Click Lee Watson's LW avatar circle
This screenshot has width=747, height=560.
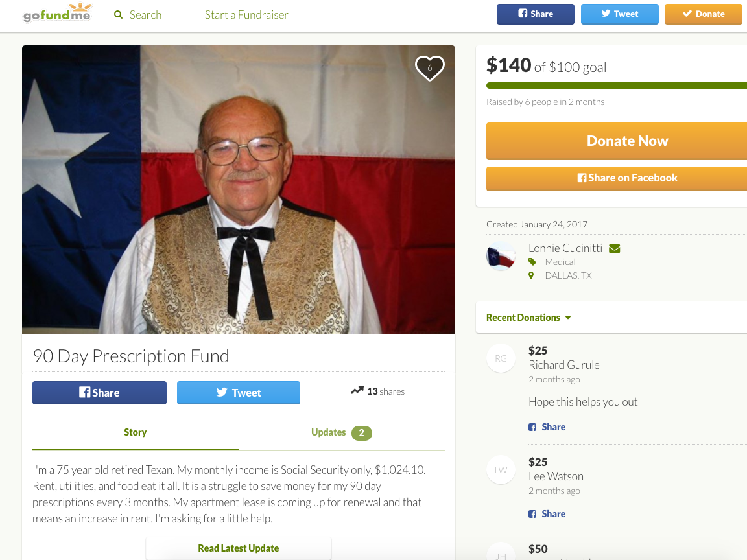501,469
